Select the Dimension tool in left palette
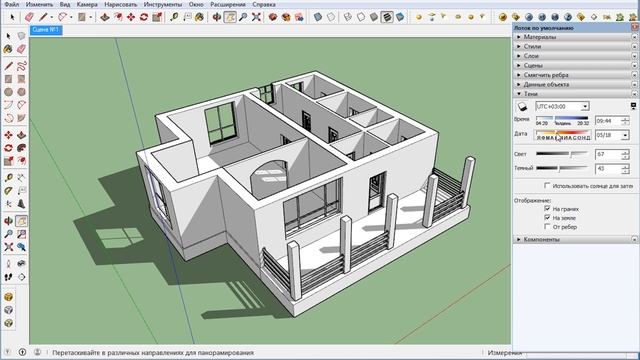 [x=22, y=178]
